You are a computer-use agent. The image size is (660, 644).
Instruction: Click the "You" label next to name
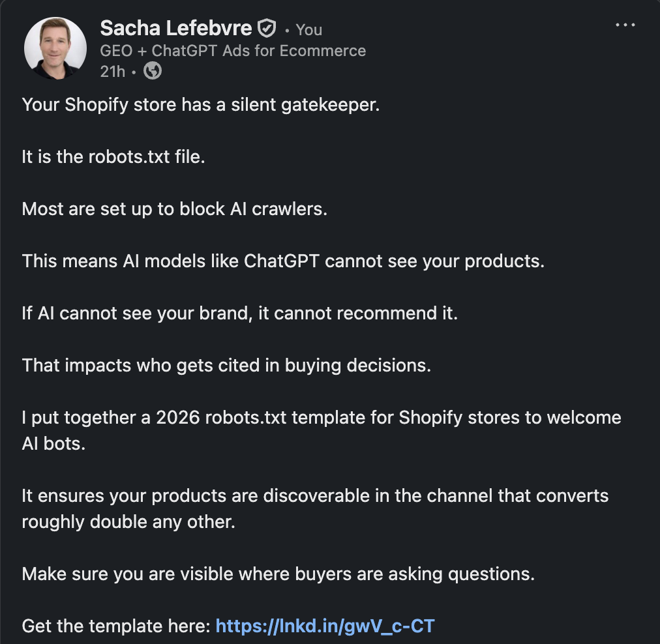coord(308,30)
